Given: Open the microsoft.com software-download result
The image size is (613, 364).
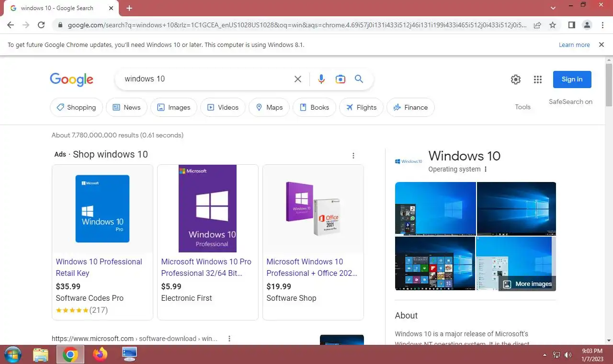Looking at the screenshot, I should coord(135,339).
